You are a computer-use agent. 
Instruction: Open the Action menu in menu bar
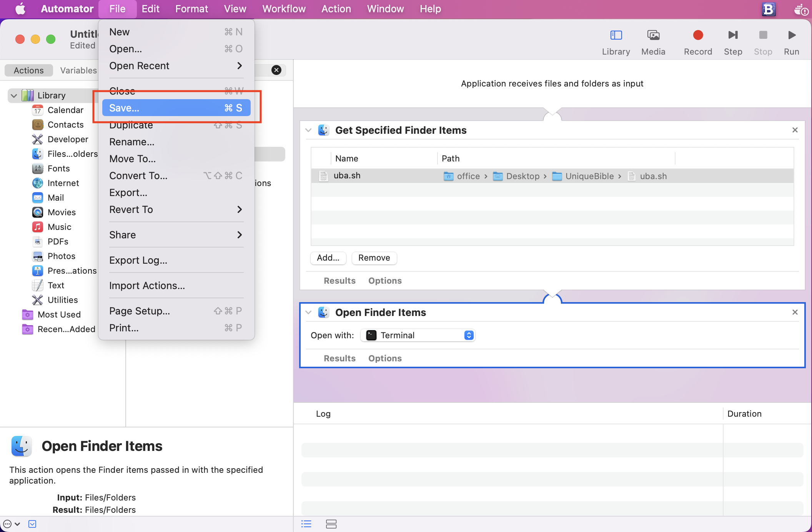click(x=336, y=9)
